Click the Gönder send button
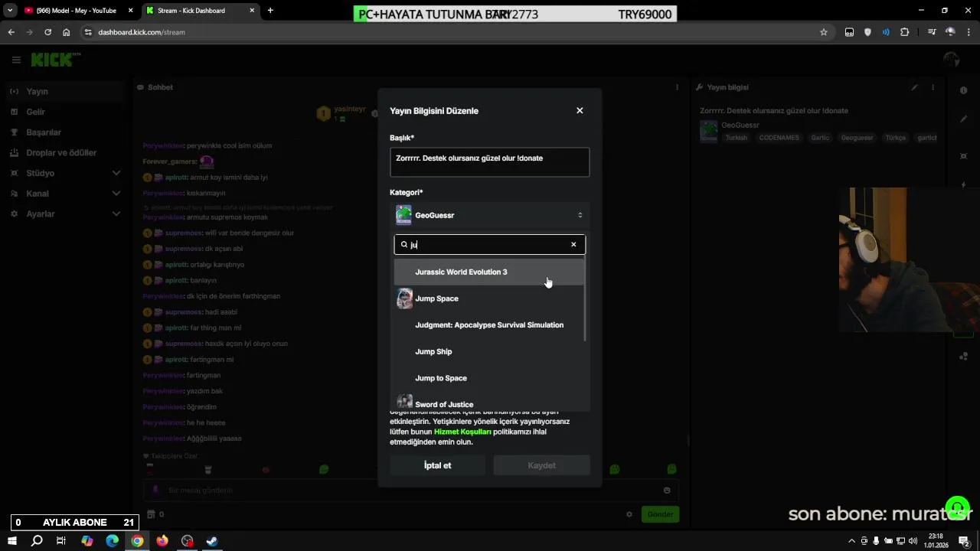 660,514
